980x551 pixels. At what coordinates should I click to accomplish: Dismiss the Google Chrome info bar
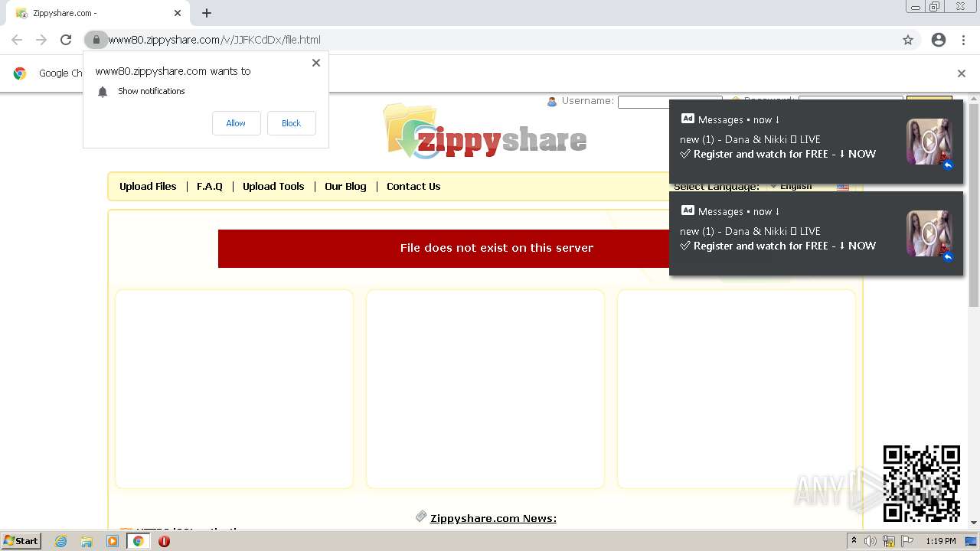[x=962, y=73]
